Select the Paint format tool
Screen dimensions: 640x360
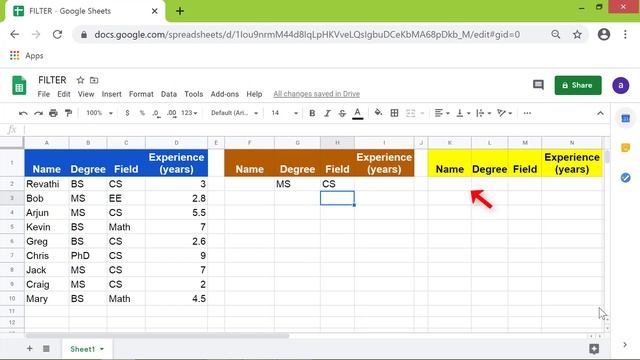point(69,113)
